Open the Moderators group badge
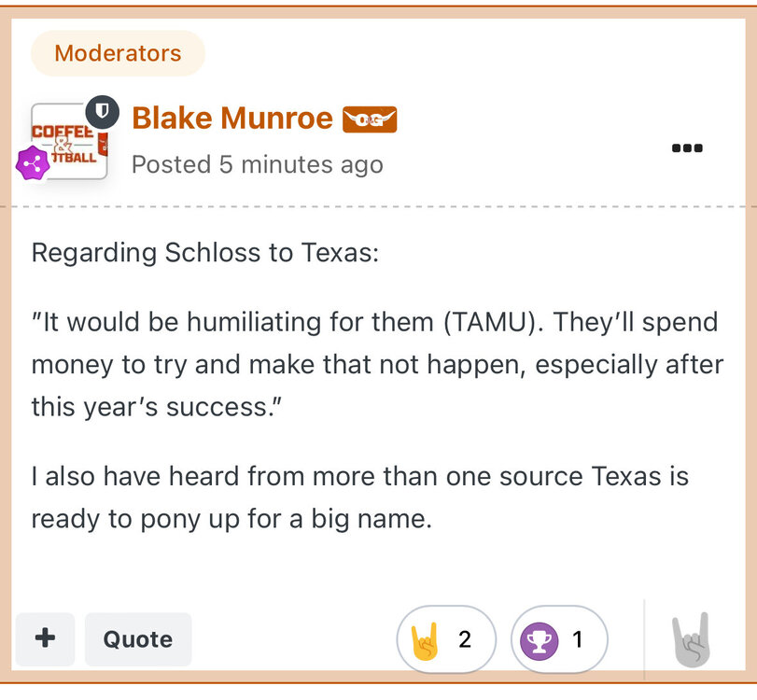Image resolution: width=757 pixels, height=700 pixels. pos(118,53)
